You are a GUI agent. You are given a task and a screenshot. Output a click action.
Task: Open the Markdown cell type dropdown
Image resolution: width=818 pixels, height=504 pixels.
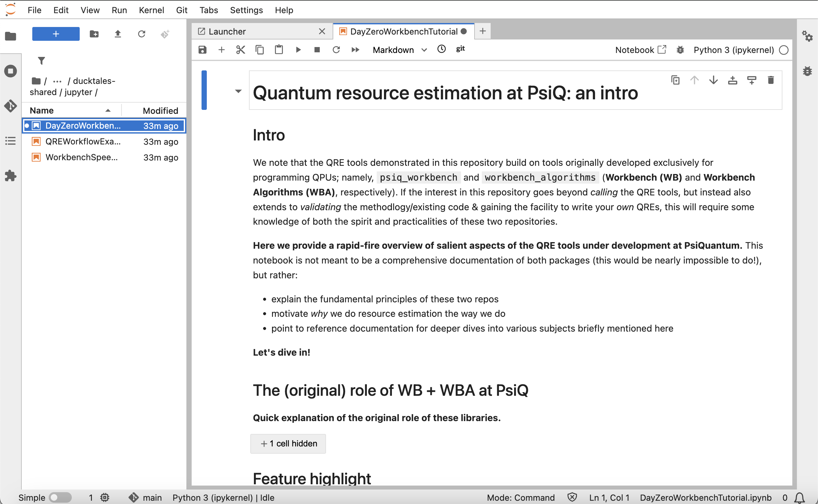coord(399,50)
